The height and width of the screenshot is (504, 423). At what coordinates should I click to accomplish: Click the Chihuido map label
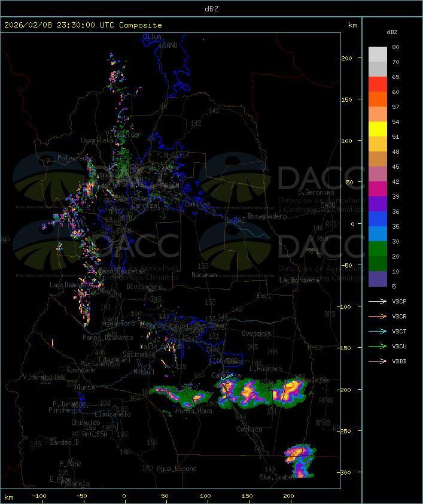click(86, 423)
